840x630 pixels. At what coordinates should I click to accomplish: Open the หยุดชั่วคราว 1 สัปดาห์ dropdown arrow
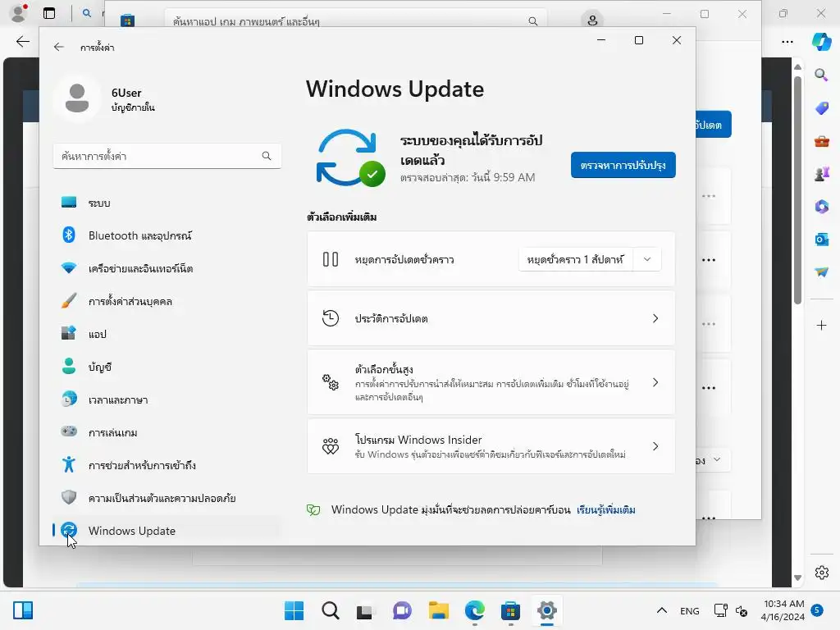[647, 259]
